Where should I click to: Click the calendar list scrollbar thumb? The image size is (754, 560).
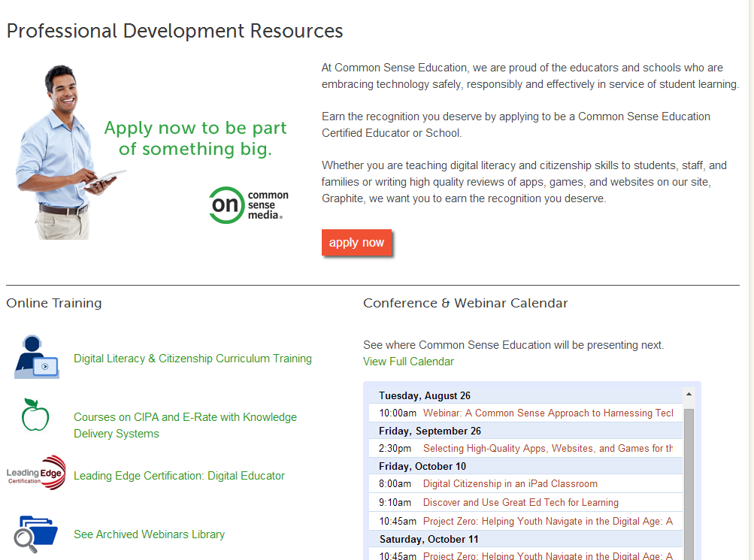689,483
